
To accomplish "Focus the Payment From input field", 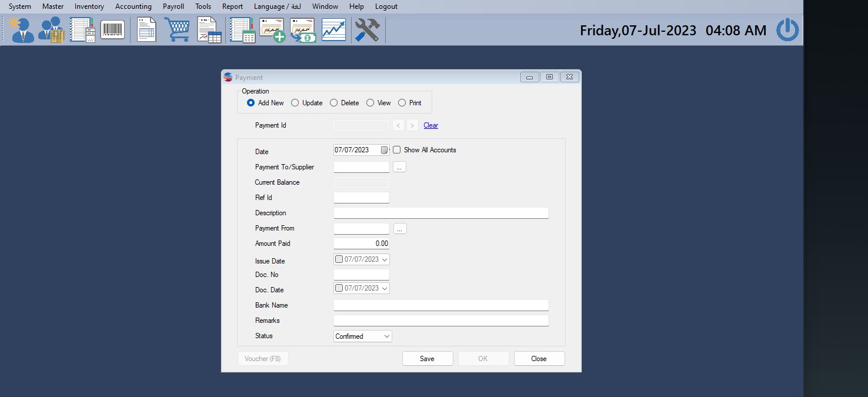I will [362, 228].
